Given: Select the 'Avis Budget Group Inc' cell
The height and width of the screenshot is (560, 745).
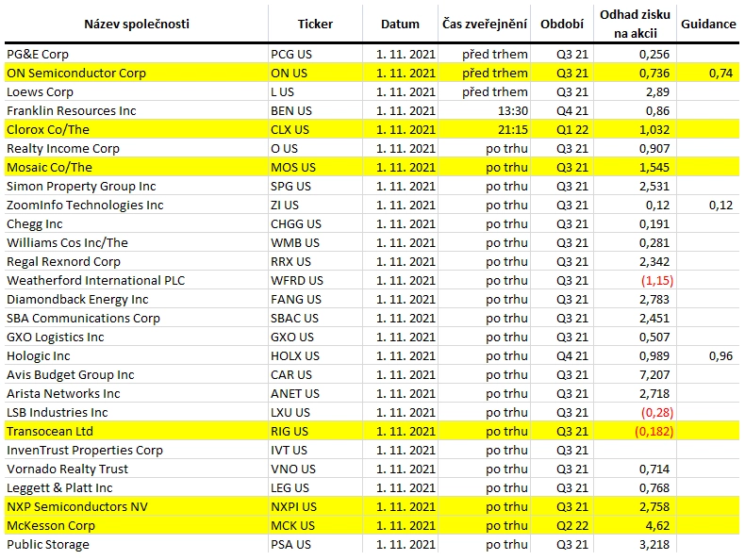Looking at the screenshot, I should tap(137, 375).
